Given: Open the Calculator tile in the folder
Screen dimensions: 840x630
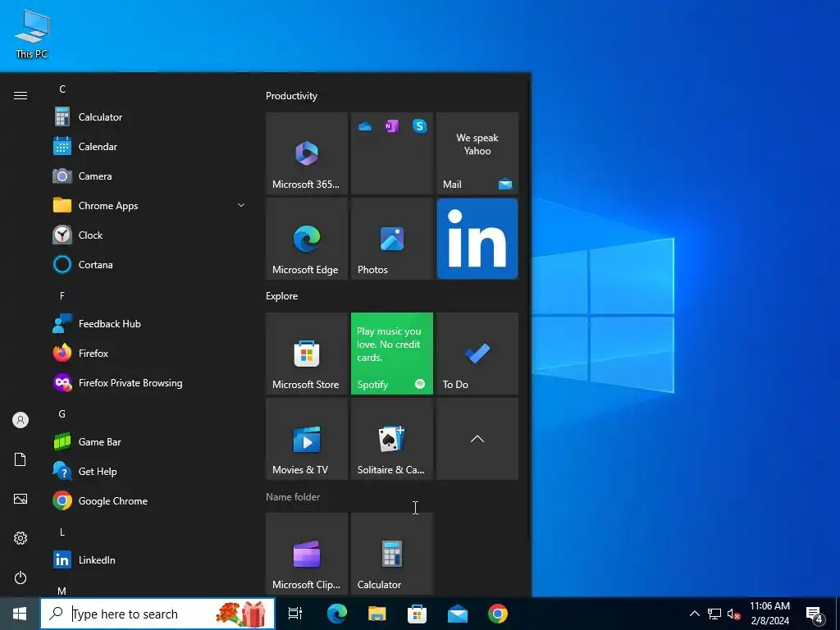Looking at the screenshot, I should tap(391, 554).
